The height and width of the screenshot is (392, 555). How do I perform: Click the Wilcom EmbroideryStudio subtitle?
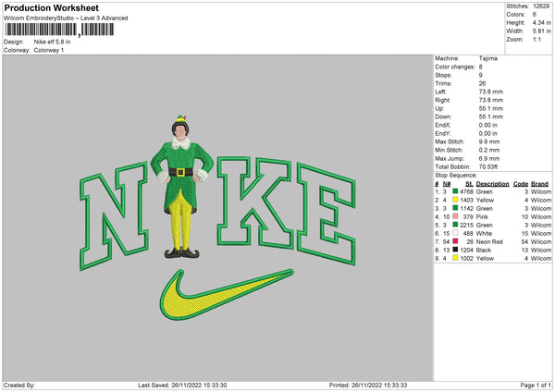[66, 18]
